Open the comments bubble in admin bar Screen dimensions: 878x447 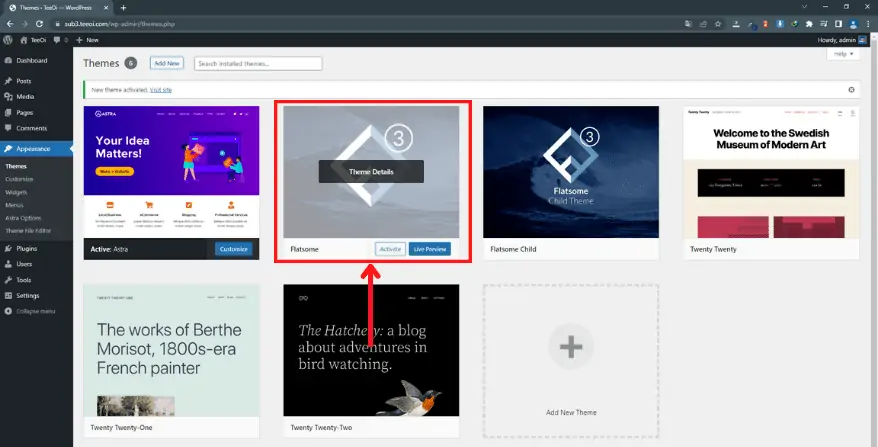tap(60, 40)
